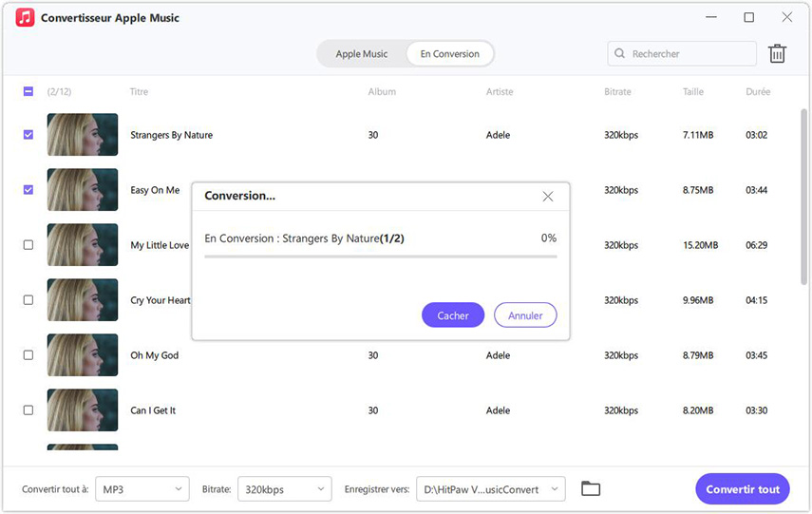Click the search magnifier icon
The height and width of the screenshot is (514, 812).
click(619, 53)
